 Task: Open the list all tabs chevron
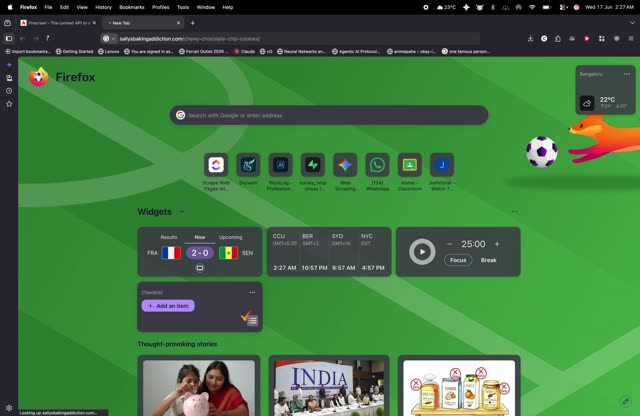pos(632,23)
